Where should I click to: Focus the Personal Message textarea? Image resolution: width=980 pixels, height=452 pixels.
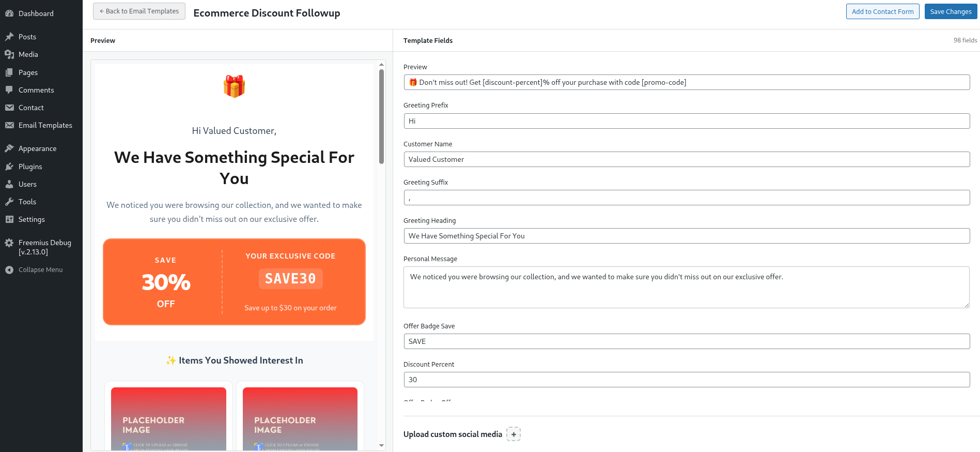coord(687,287)
